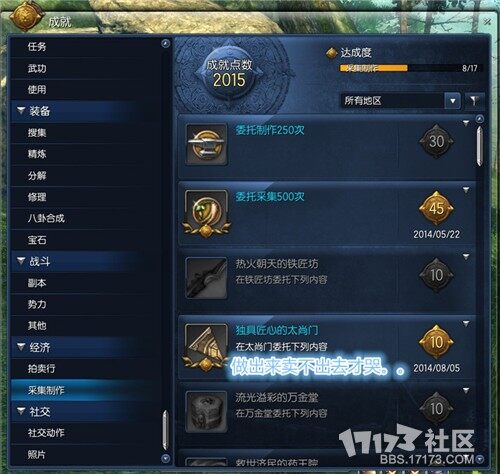Viewport: 500px width, 474px height.
Task: Expand details arrow on 委托制作250次 entry
Action: click(x=466, y=123)
